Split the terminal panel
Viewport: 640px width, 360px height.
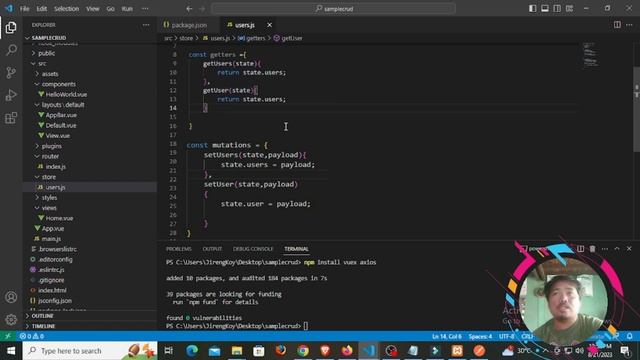click(x=580, y=249)
